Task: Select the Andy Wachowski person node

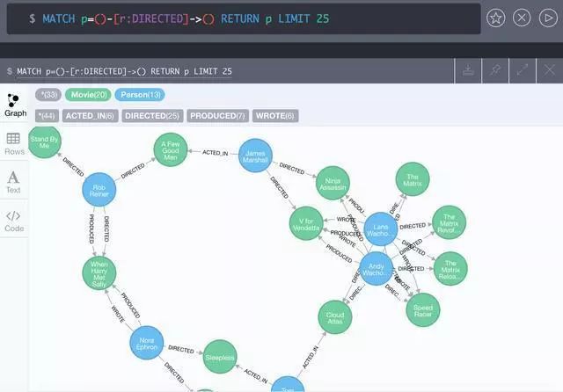Action: (376, 269)
